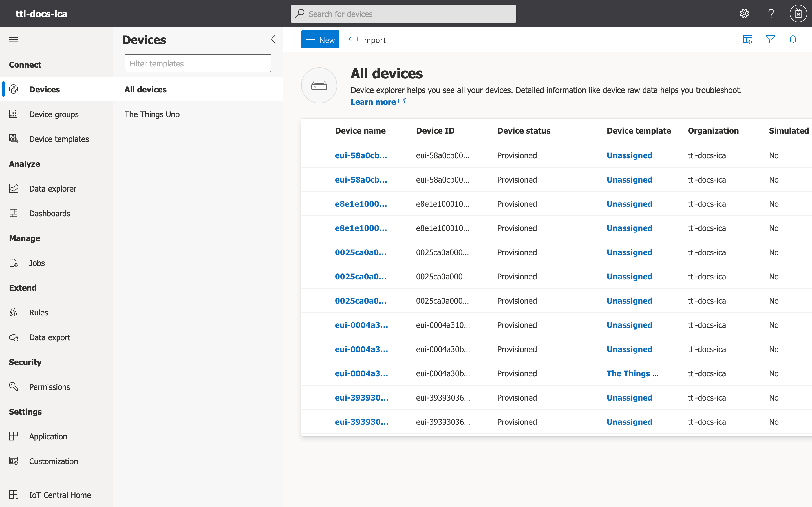Click the help question mark icon
812x507 pixels.
(x=771, y=14)
